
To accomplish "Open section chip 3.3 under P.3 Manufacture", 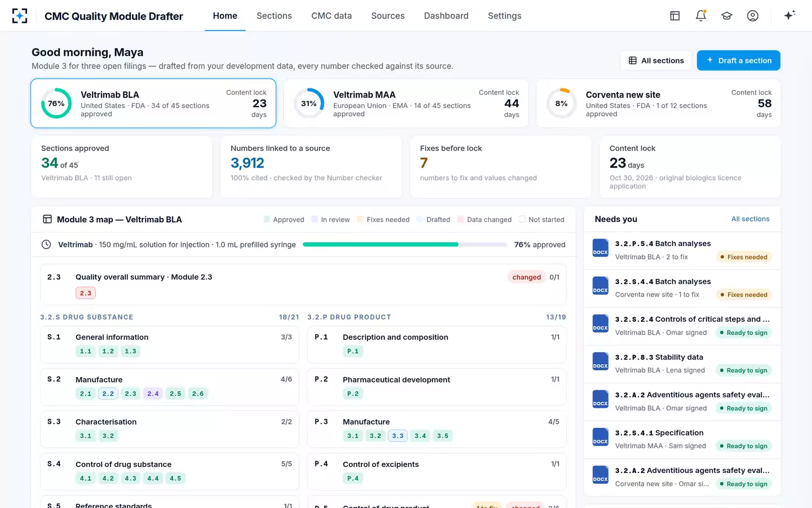I will coord(398,436).
